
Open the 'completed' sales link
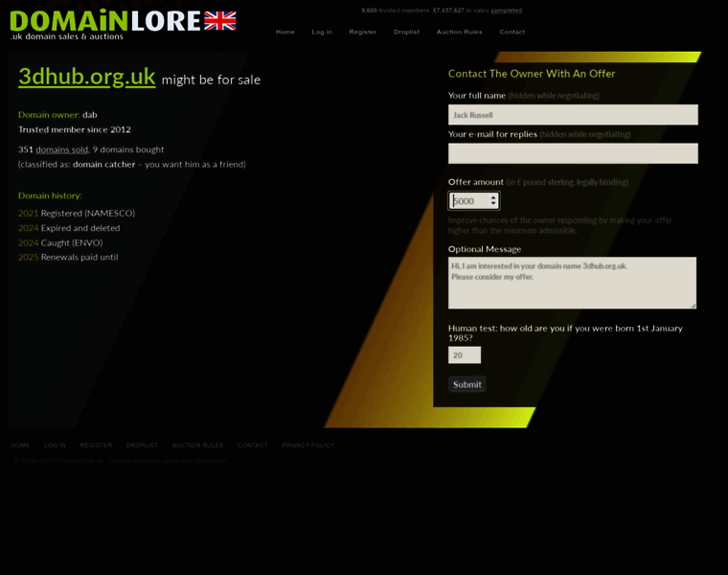pyautogui.click(x=507, y=11)
